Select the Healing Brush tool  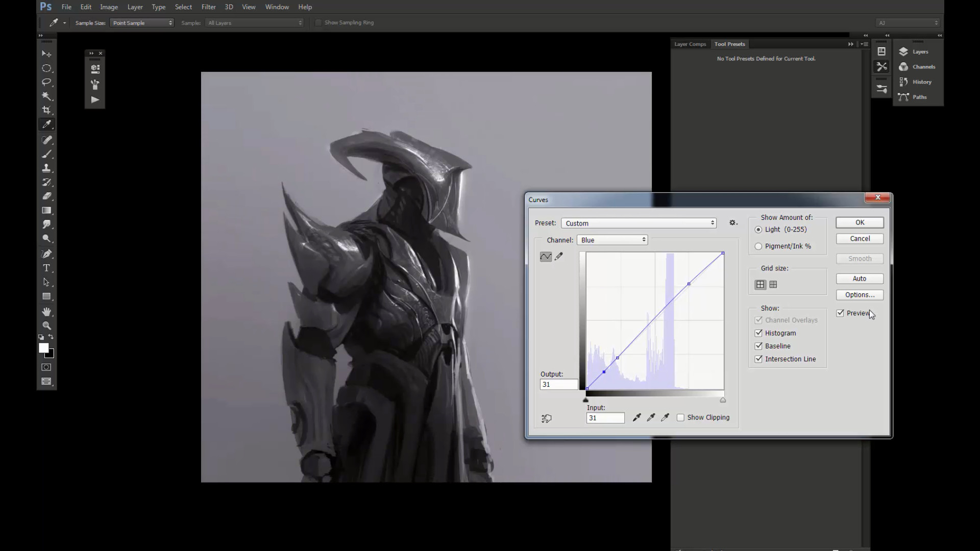click(x=46, y=140)
